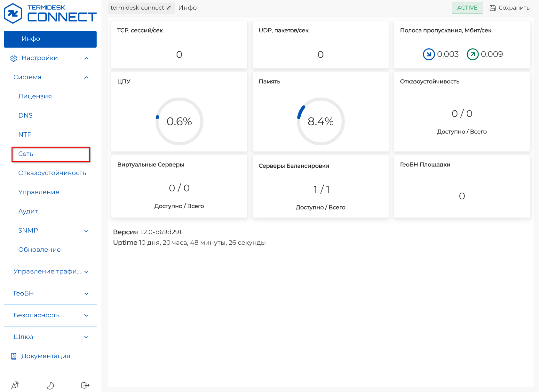Click the language switch icon
The image size is (539, 392).
[15, 385]
